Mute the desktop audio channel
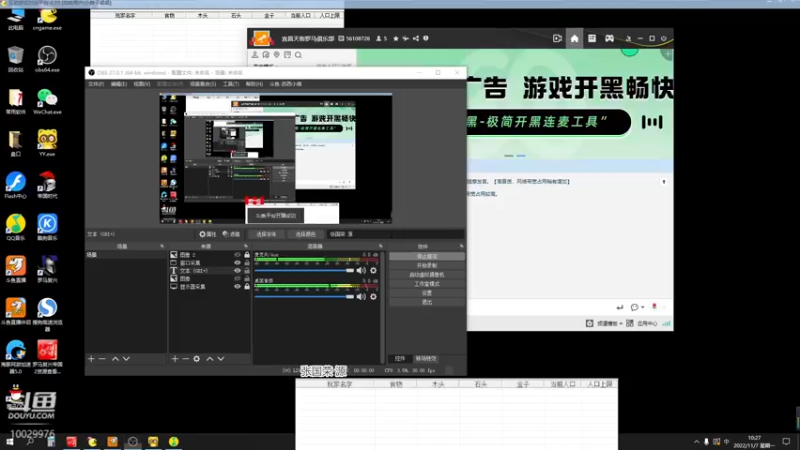The height and width of the screenshot is (450, 800). tap(361, 296)
